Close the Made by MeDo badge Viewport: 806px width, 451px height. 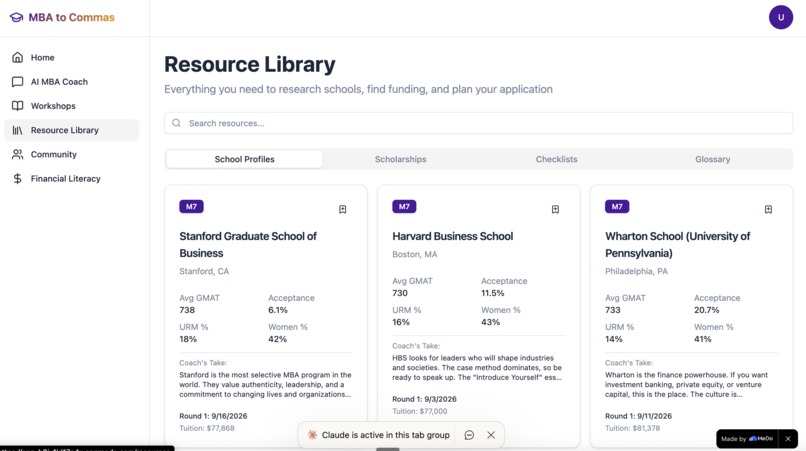788,439
